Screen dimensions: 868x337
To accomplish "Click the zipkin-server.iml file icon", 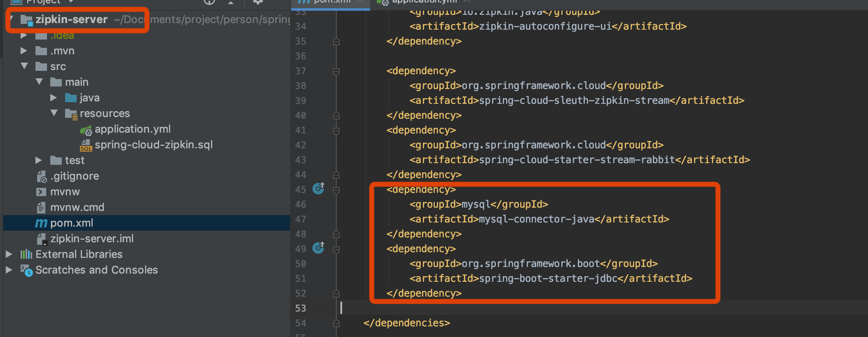I will click(42, 239).
